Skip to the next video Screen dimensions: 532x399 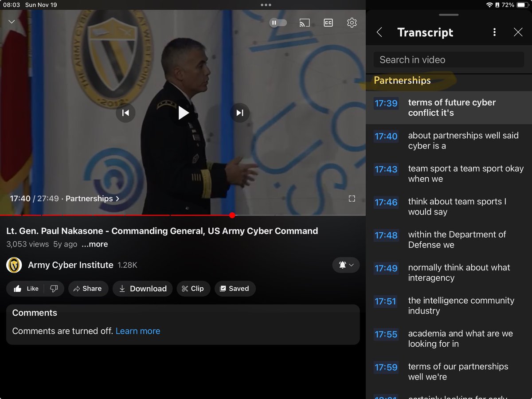click(240, 113)
